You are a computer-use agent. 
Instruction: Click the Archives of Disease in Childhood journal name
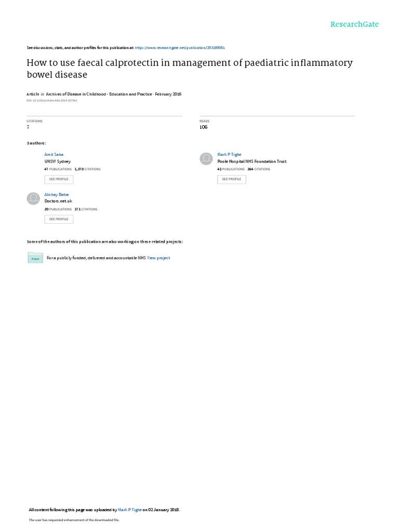(x=99, y=94)
